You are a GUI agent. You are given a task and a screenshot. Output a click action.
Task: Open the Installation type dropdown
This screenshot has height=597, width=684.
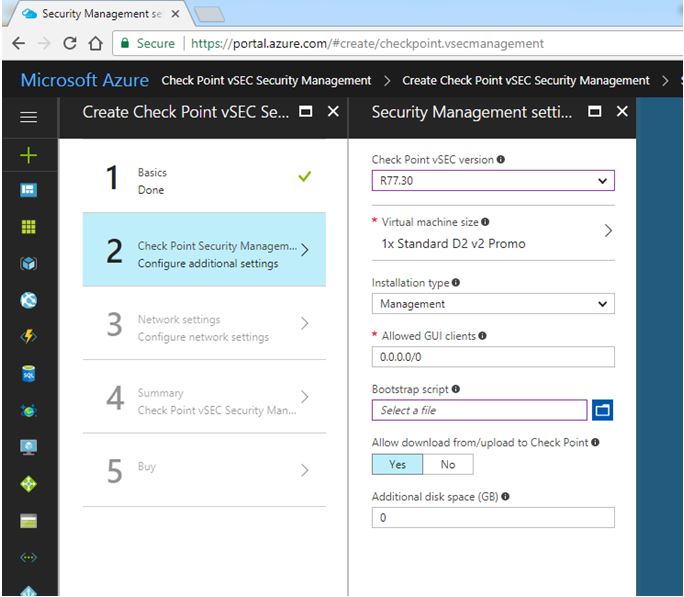click(493, 304)
